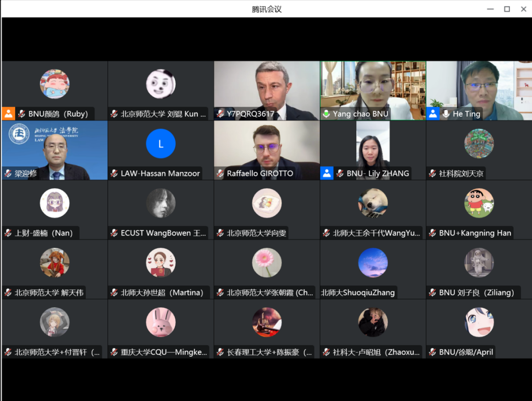Click the blue "L" avatar of LAW-Hassan Manzoor
Image resolution: width=532 pixels, height=401 pixels.
[x=161, y=144]
